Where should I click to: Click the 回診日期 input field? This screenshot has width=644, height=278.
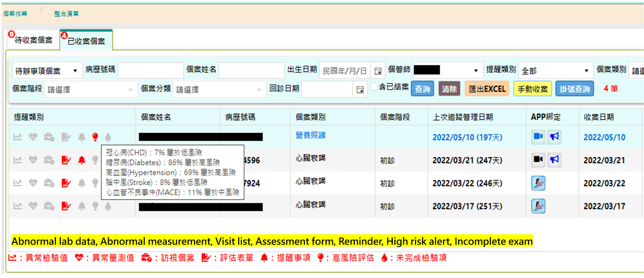coord(327,89)
